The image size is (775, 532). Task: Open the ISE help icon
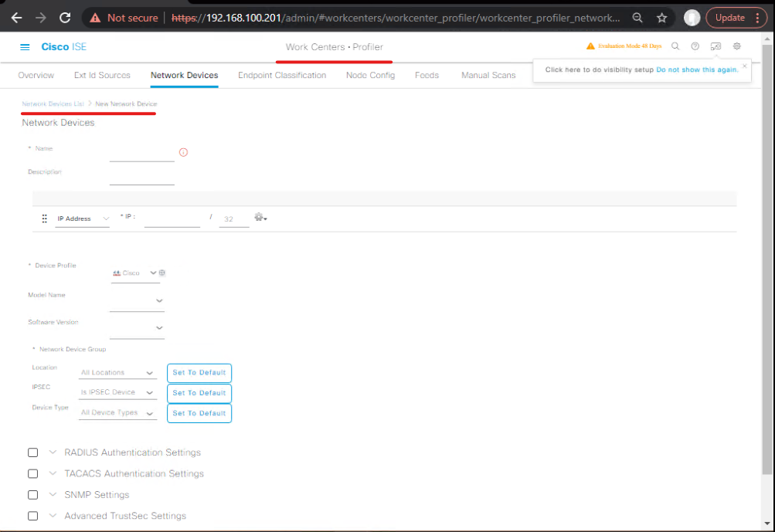pos(695,46)
